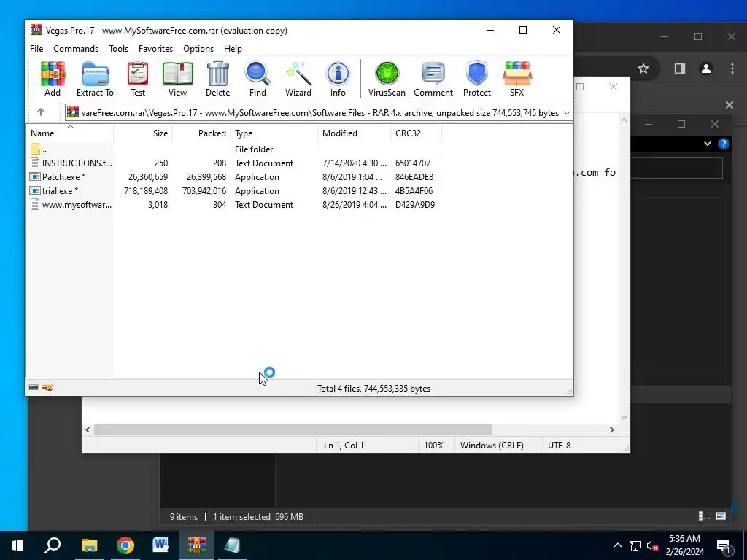
Task: Click the archive path address field
Action: coord(319,113)
